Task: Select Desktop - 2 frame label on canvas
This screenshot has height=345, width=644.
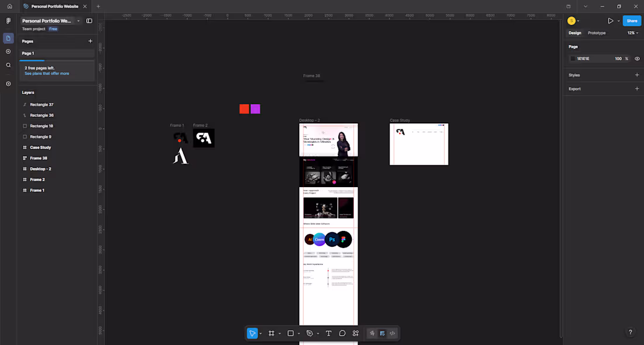Action: tap(309, 120)
